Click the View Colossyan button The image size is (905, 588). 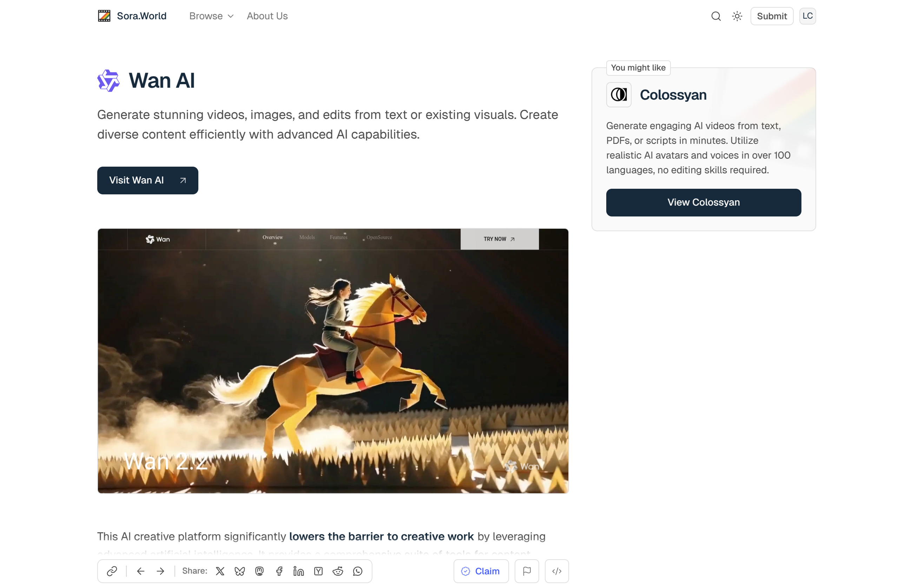[703, 202]
